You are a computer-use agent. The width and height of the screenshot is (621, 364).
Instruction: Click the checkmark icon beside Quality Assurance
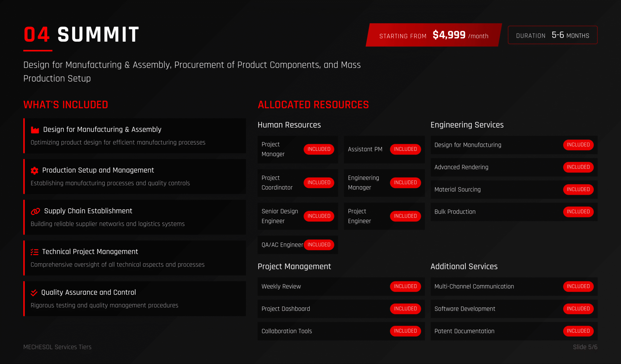point(34,292)
